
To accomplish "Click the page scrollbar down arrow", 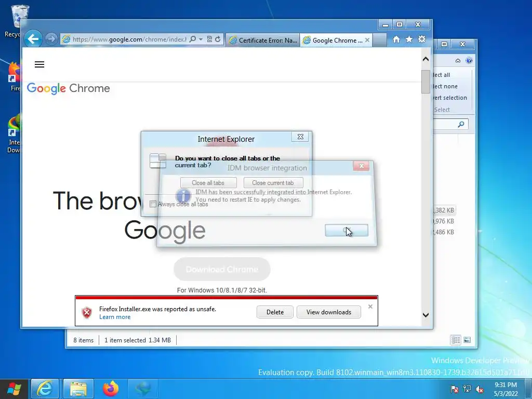I will click(426, 315).
